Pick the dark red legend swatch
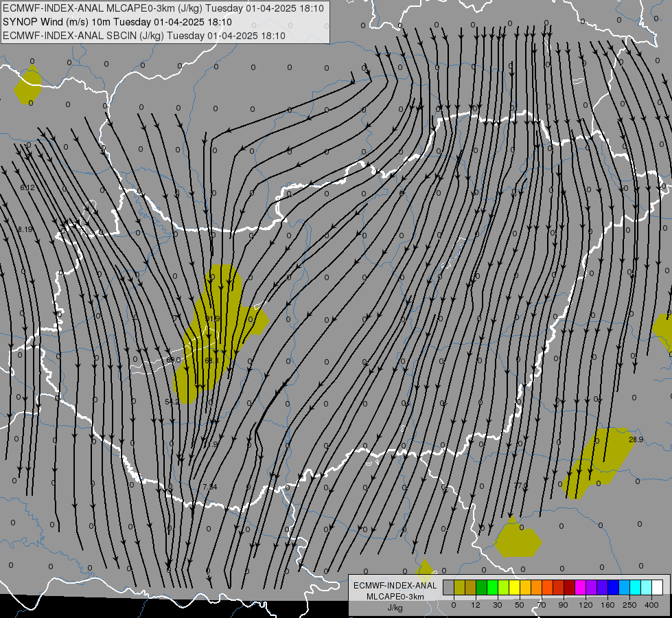The image size is (672, 618). coord(569,587)
